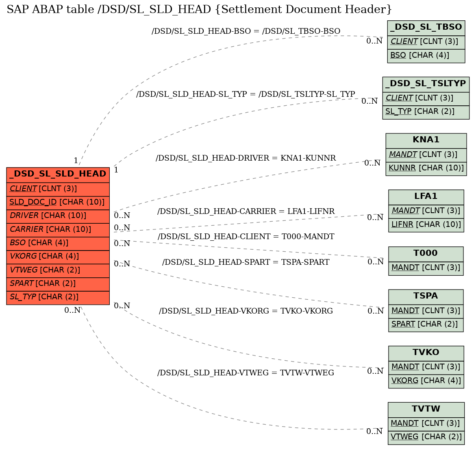Select VTWEG field in _DSD_SL_SLD_HEAD table
Screen dimensions: 476x449
58,270
